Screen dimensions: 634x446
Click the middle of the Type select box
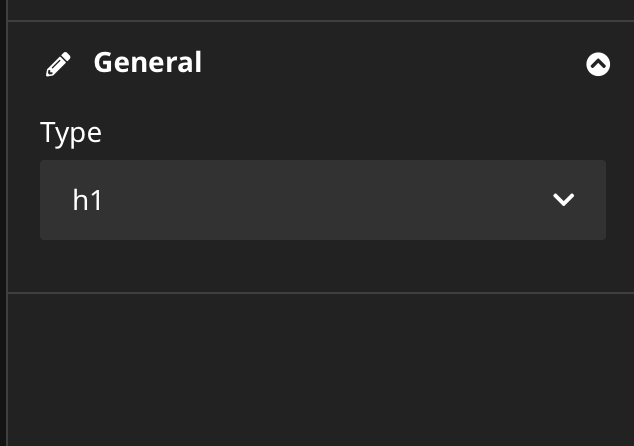(323, 200)
